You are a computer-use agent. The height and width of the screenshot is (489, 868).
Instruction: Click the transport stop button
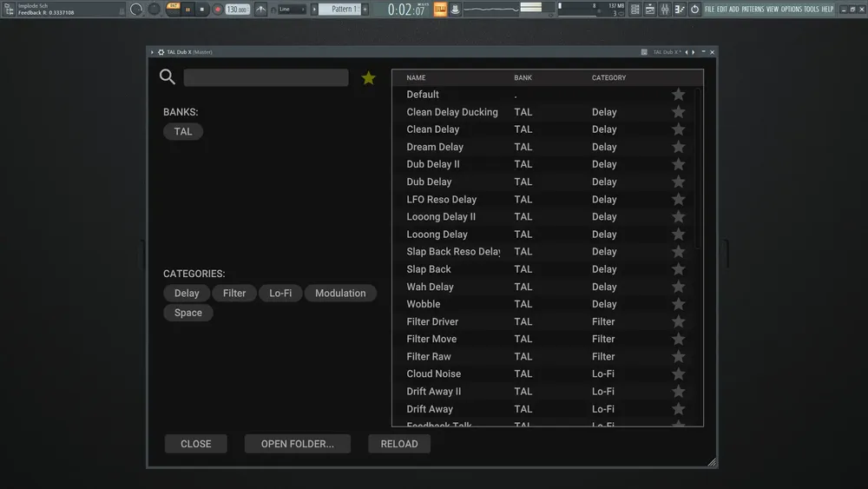(x=202, y=10)
